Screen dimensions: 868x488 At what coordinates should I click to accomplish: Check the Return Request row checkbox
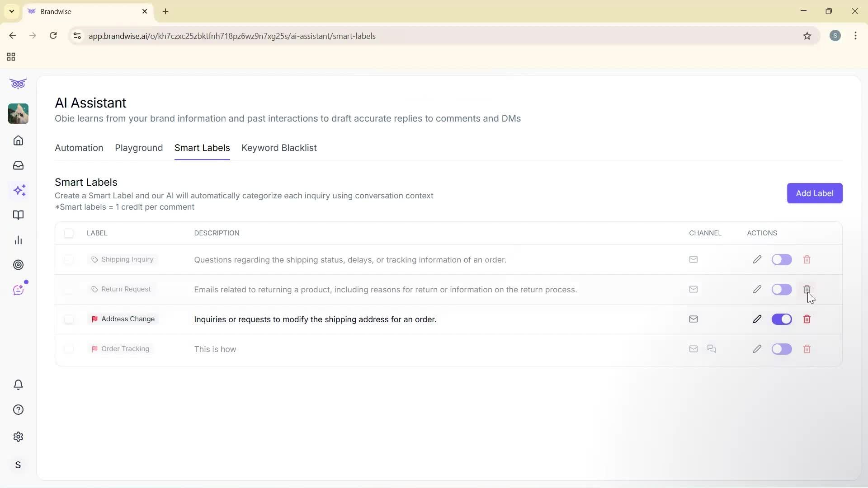click(x=69, y=289)
